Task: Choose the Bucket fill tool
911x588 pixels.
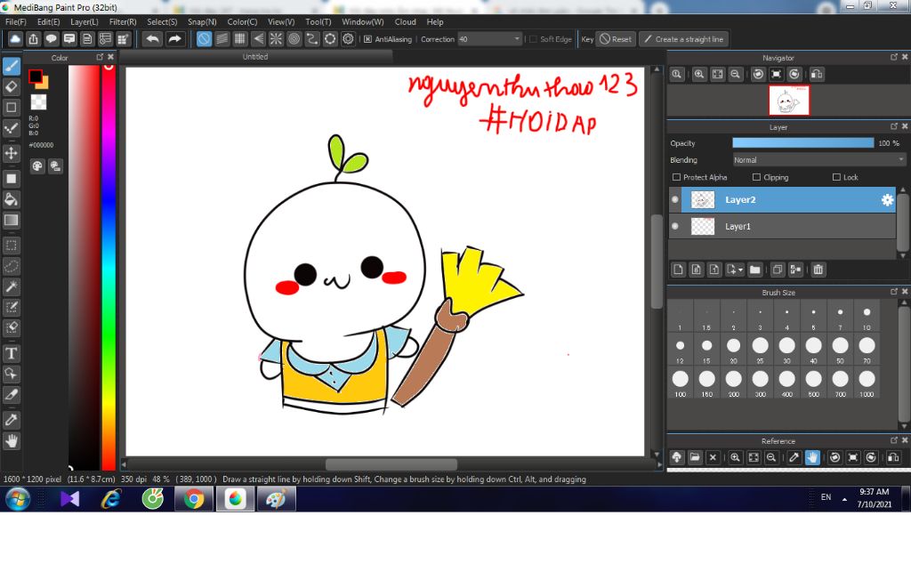Action: click(12, 199)
